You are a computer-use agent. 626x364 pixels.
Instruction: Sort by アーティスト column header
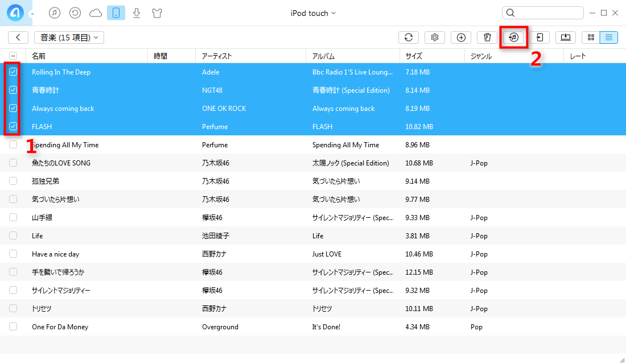point(251,56)
